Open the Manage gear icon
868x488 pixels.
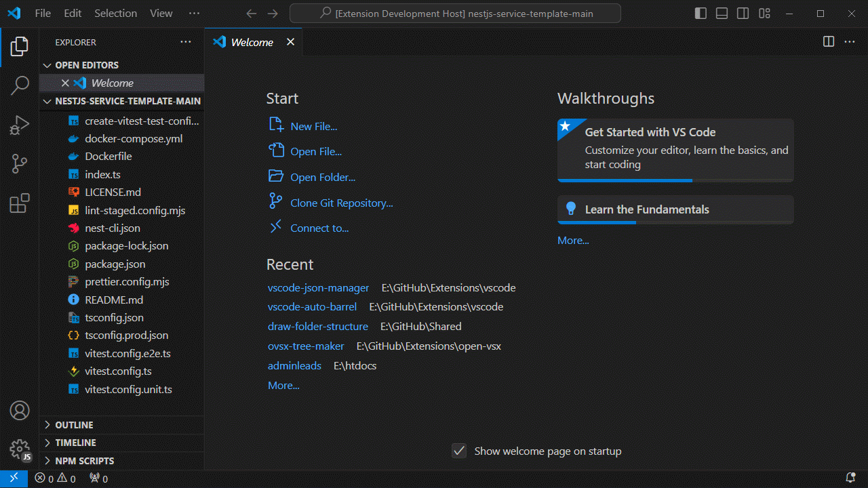click(x=20, y=449)
